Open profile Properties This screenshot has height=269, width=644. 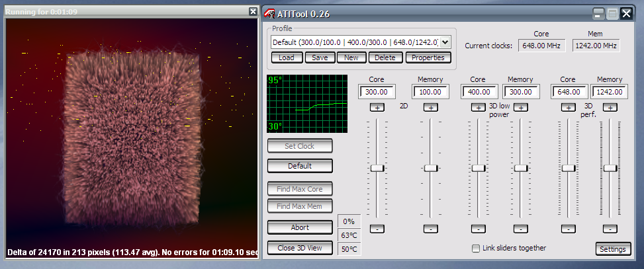(x=428, y=58)
